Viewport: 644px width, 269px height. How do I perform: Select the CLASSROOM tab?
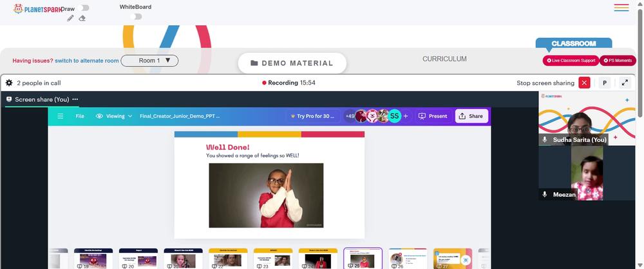point(574,43)
